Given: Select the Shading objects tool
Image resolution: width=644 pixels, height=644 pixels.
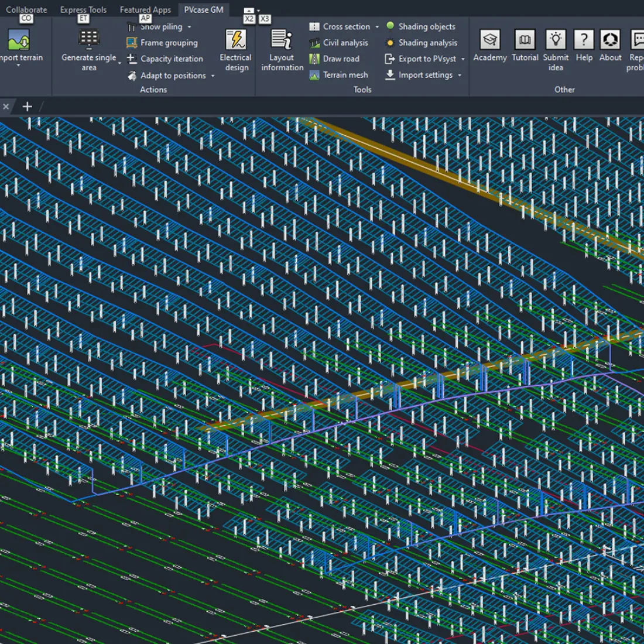Looking at the screenshot, I should point(421,27).
